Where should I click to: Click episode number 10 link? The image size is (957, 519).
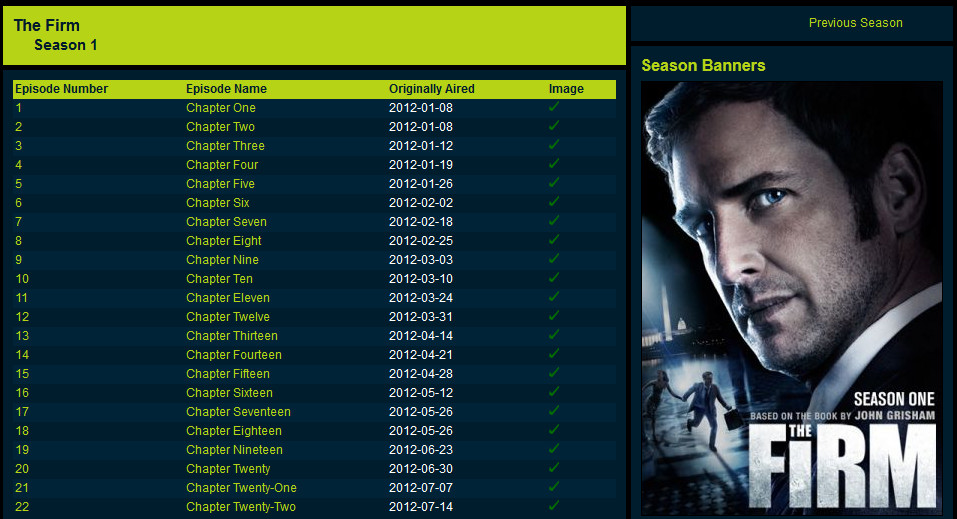tap(22, 278)
